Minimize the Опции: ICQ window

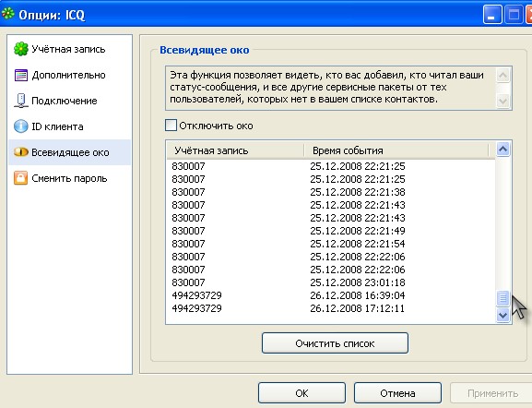[x=492, y=15]
